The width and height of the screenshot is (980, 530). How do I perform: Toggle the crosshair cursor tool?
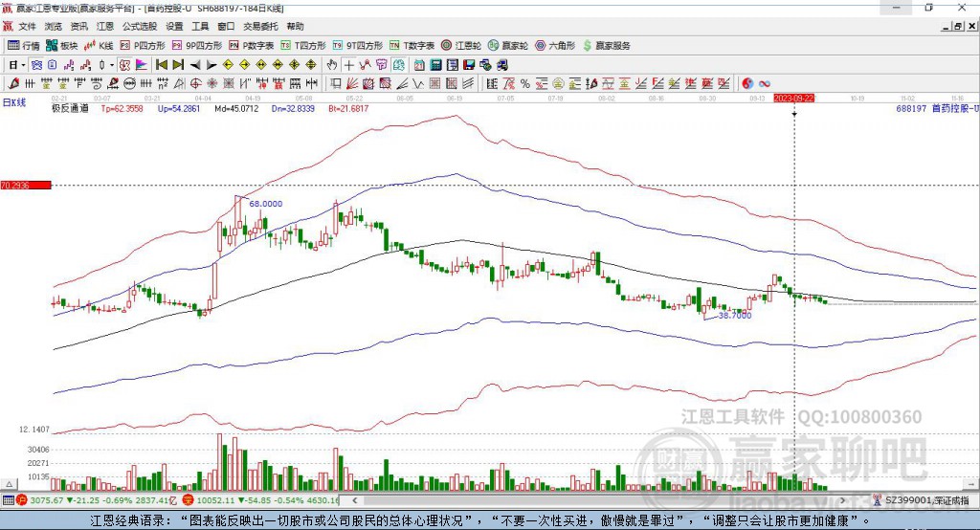(x=348, y=65)
